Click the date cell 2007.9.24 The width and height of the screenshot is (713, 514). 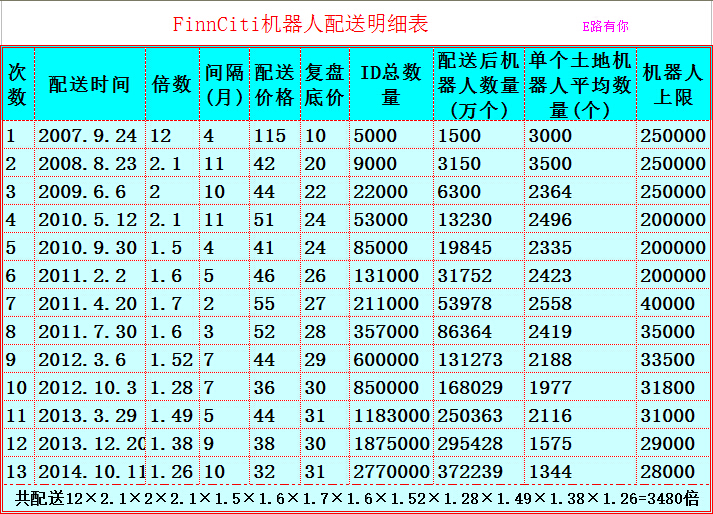(x=90, y=135)
